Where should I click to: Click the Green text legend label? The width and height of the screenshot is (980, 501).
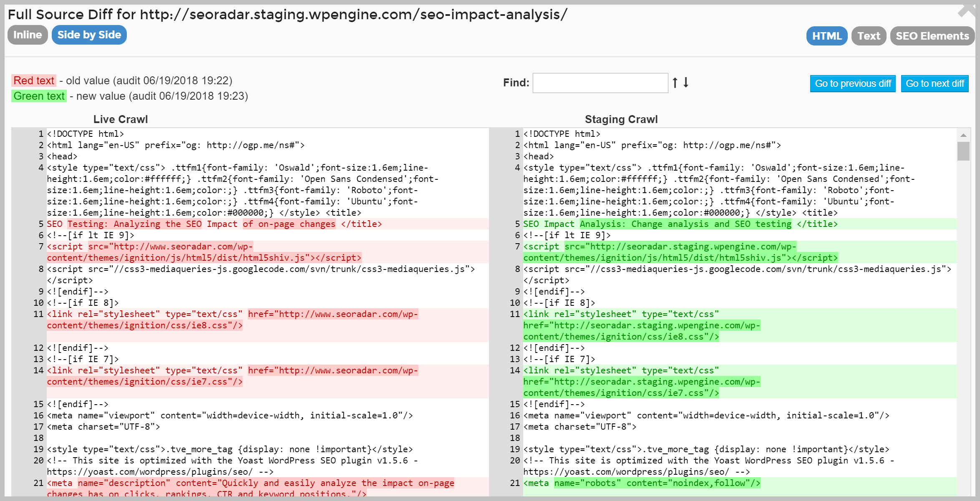coord(39,96)
